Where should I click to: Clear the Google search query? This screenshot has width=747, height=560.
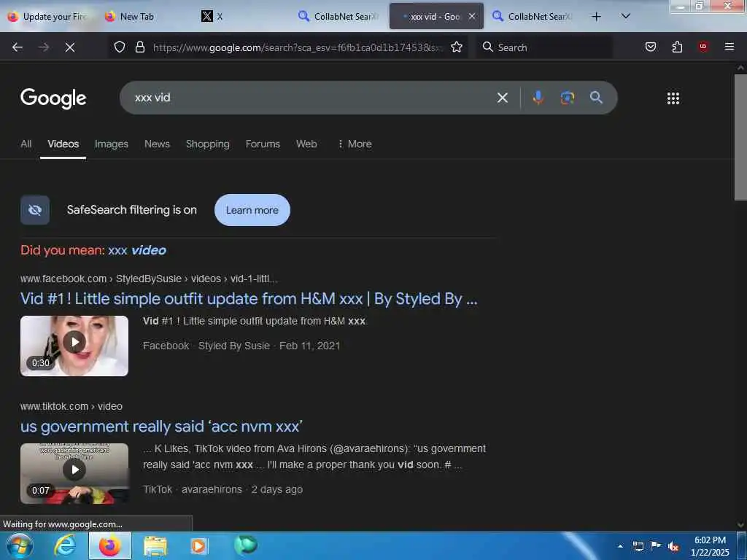click(502, 98)
